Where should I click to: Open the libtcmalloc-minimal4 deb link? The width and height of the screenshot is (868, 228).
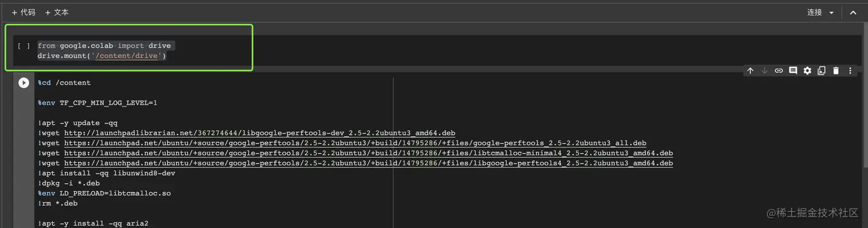[368, 153]
